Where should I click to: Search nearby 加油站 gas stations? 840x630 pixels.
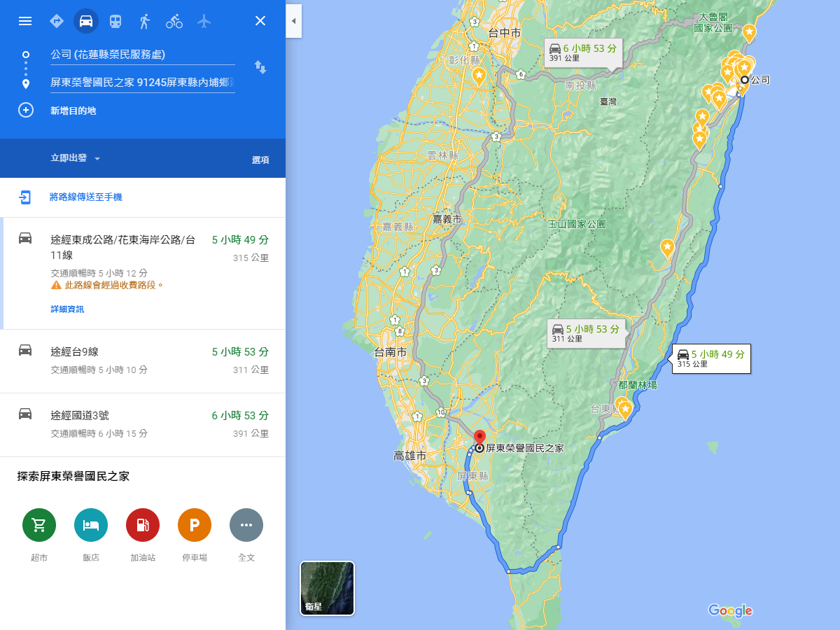tap(143, 525)
